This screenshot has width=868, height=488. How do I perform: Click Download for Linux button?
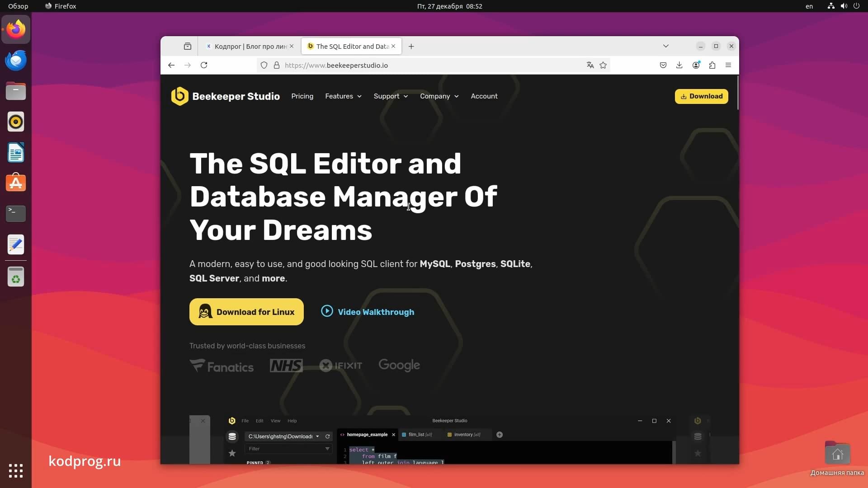(x=246, y=312)
